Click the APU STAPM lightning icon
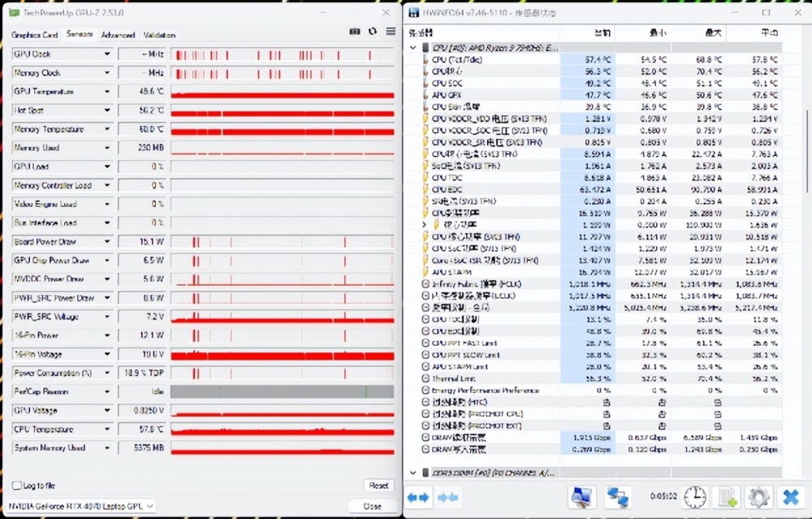812x519 pixels. click(425, 272)
